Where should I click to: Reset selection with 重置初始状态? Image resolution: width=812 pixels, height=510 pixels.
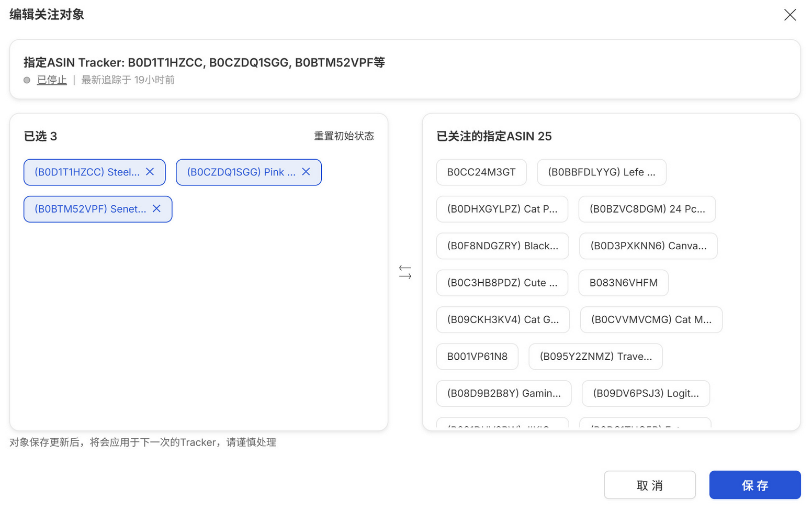[x=344, y=136]
